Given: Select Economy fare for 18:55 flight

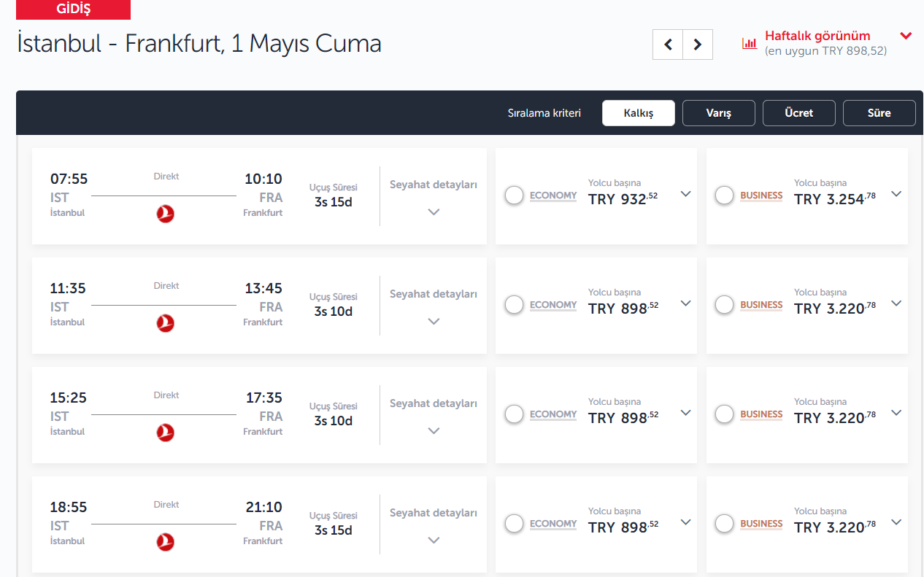Looking at the screenshot, I should coord(515,524).
